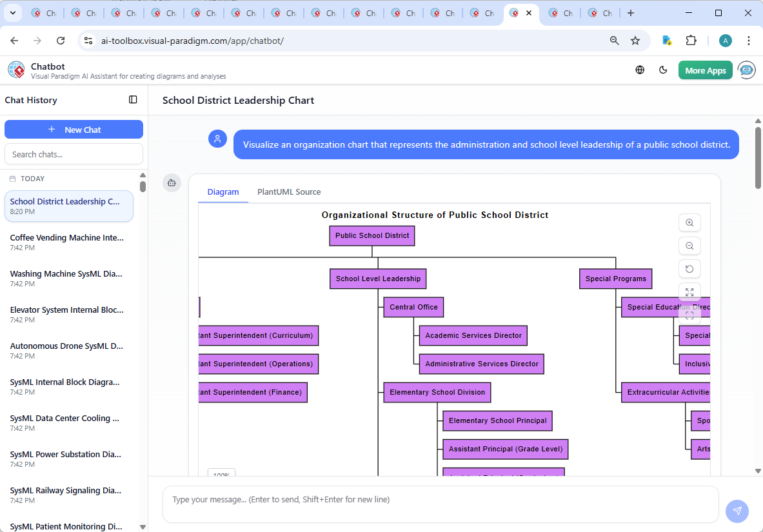This screenshot has width=763, height=532.
Task: Select the Diagram tab
Action: click(x=223, y=192)
